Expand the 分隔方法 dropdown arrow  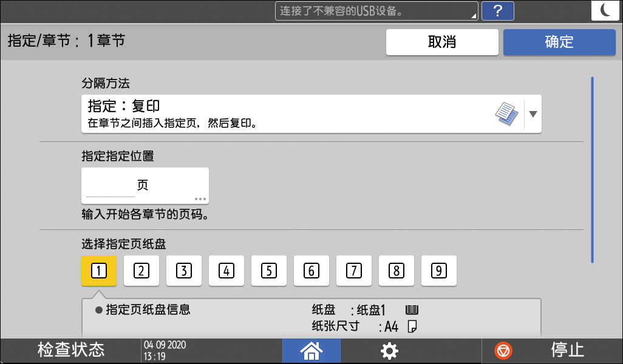click(x=532, y=113)
